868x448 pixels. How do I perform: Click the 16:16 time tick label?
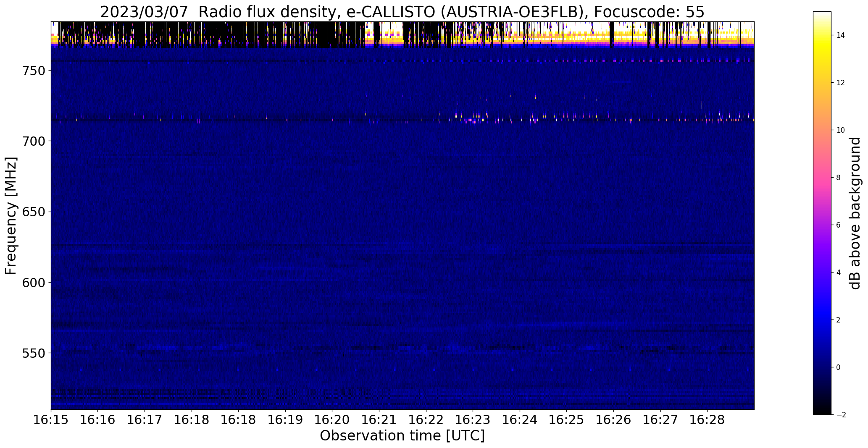[98, 419]
